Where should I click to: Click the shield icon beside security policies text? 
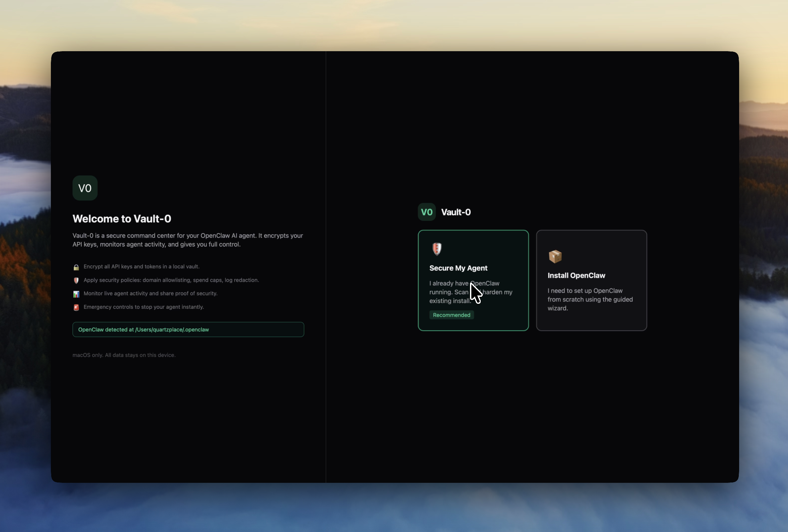76,281
